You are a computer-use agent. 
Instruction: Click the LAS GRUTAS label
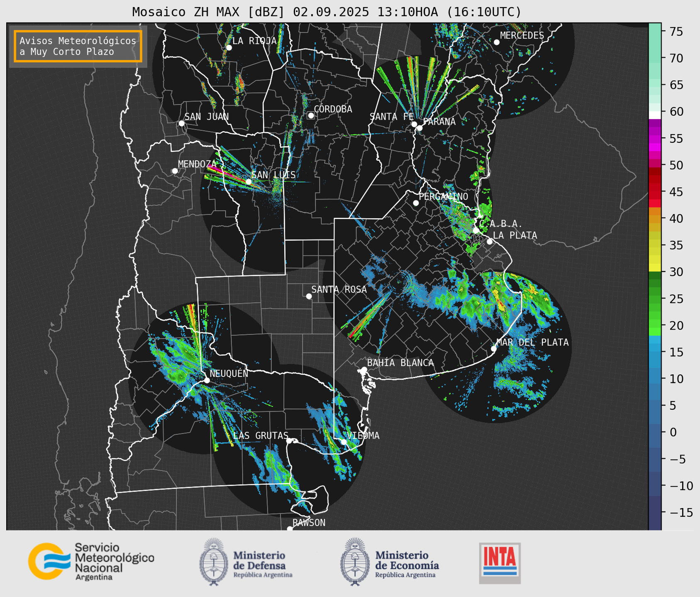click(261, 436)
